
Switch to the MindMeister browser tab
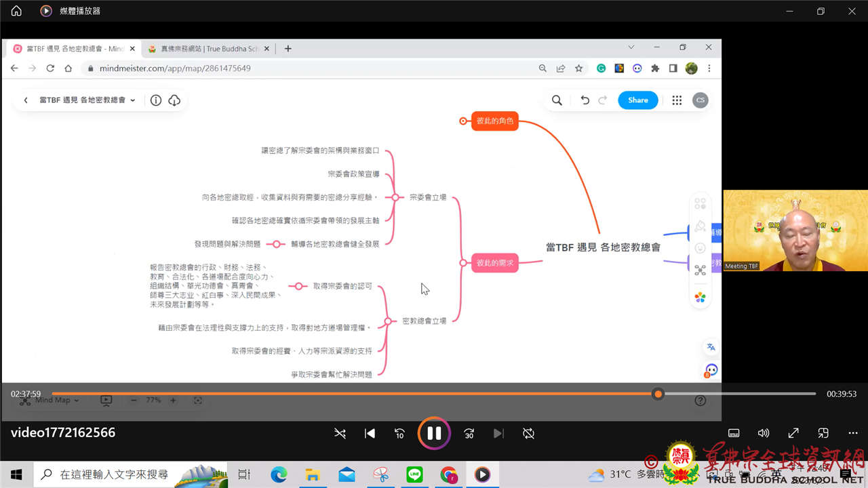pyautogui.click(x=68, y=49)
